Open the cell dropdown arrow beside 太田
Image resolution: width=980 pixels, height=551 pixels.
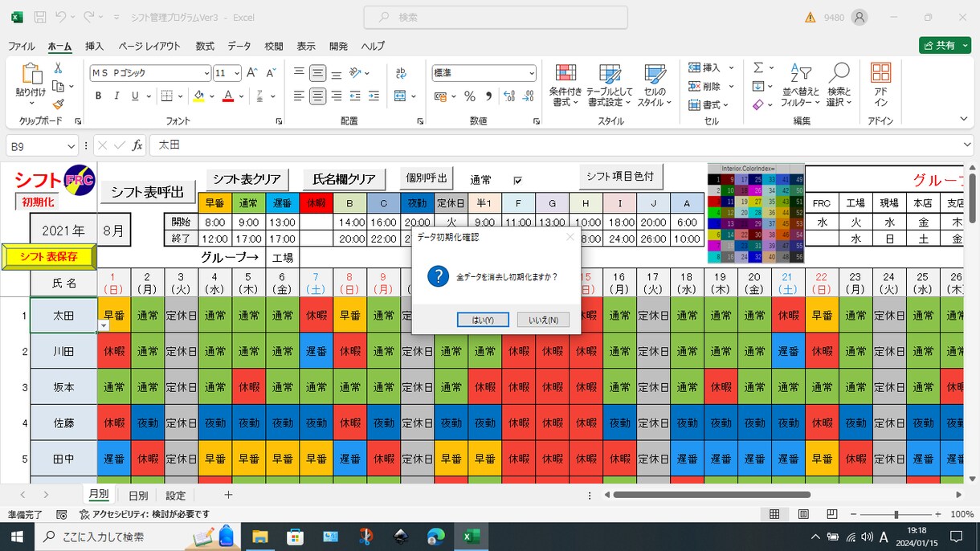click(x=103, y=324)
